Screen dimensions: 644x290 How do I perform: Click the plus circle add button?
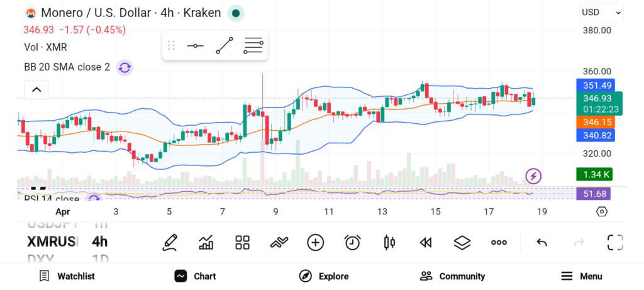(x=316, y=242)
